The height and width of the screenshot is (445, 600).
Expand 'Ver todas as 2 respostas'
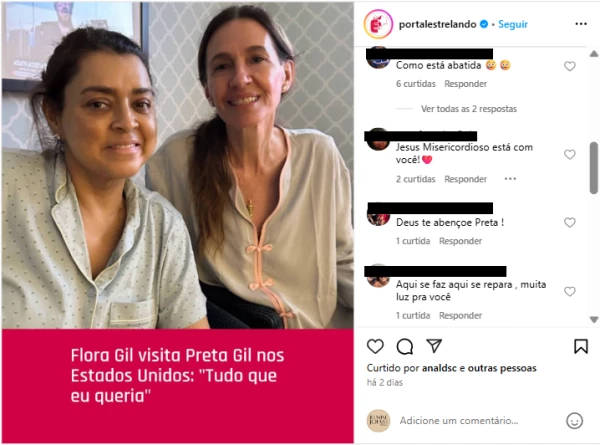(x=469, y=109)
